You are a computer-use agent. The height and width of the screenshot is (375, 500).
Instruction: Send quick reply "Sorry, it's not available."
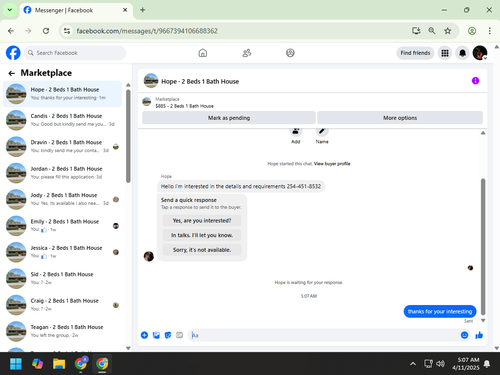coord(202,250)
